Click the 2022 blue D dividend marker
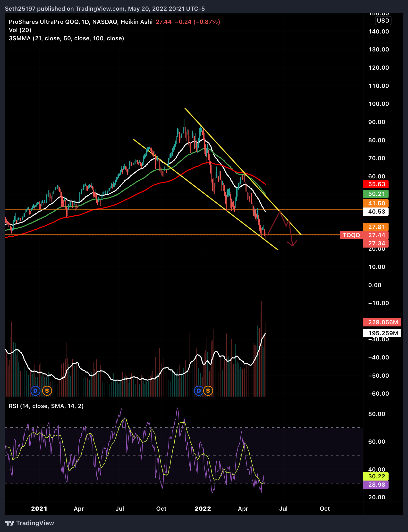This screenshot has width=408, height=532. click(x=199, y=391)
